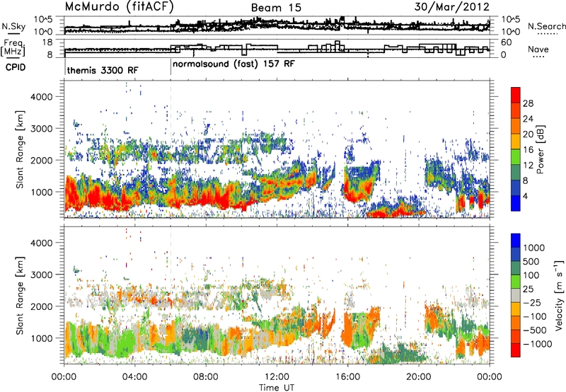The height and width of the screenshot is (392, 566).
Task: Click the '60' Nave axis tick
Action: point(506,42)
